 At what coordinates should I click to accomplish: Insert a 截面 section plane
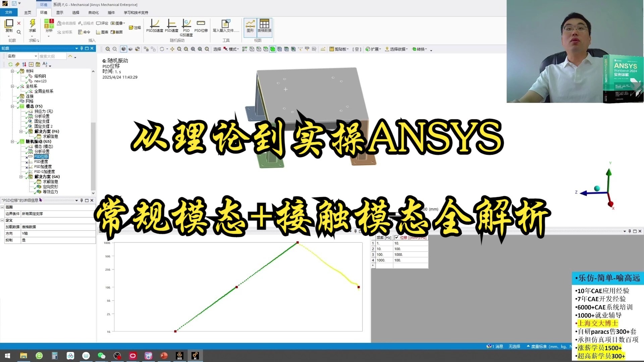click(117, 32)
